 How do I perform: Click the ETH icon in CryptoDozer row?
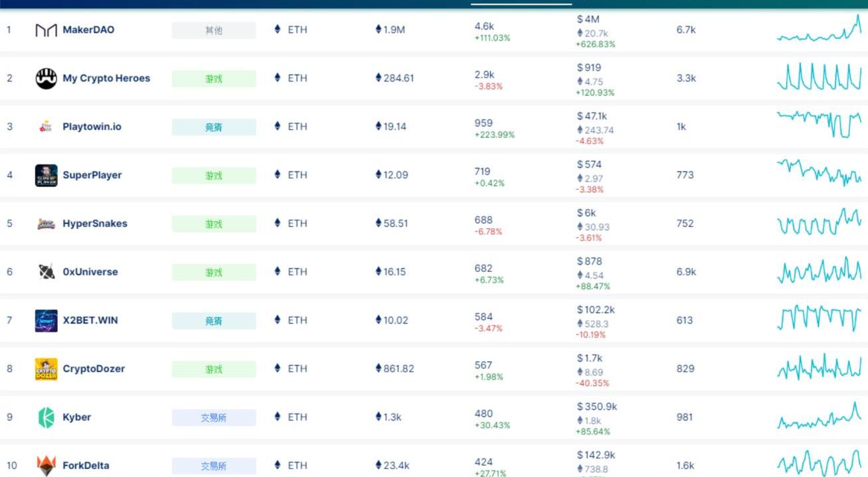coord(278,368)
